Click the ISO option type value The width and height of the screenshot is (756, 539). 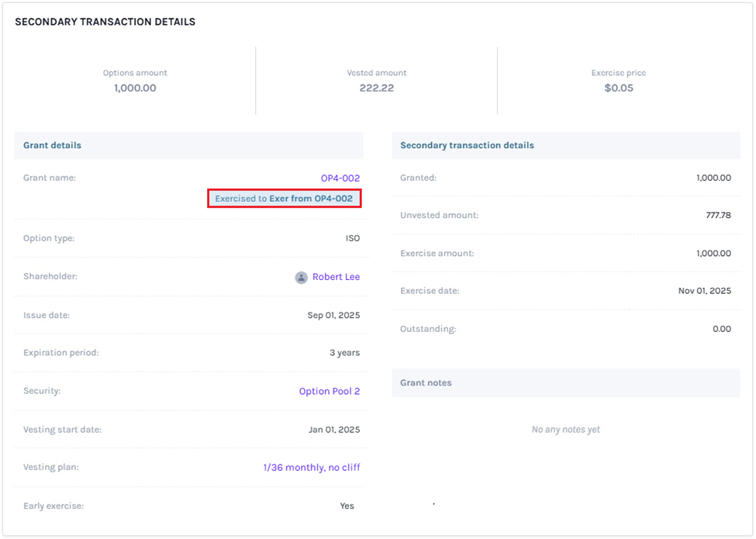point(353,238)
